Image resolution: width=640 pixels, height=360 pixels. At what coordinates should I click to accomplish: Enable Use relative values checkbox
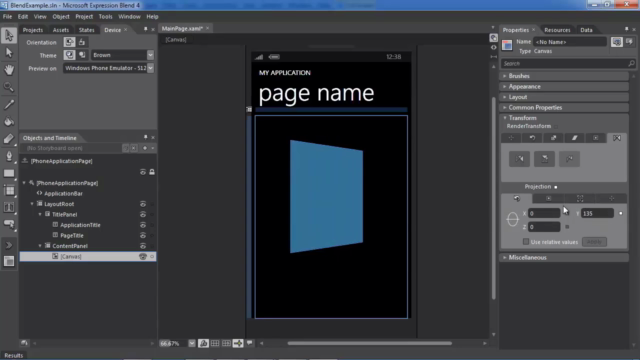coord(526,242)
